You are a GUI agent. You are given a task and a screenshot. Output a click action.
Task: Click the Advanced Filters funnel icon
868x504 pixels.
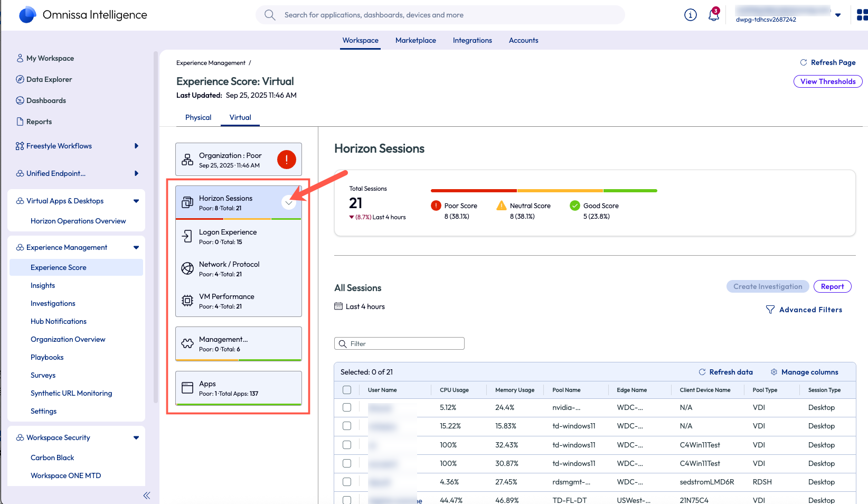click(x=770, y=310)
